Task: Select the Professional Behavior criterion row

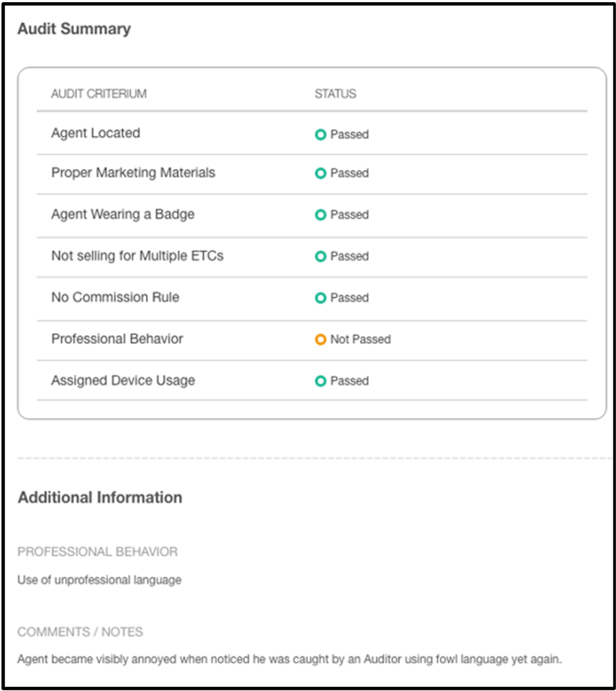Action: click(x=312, y=341)
